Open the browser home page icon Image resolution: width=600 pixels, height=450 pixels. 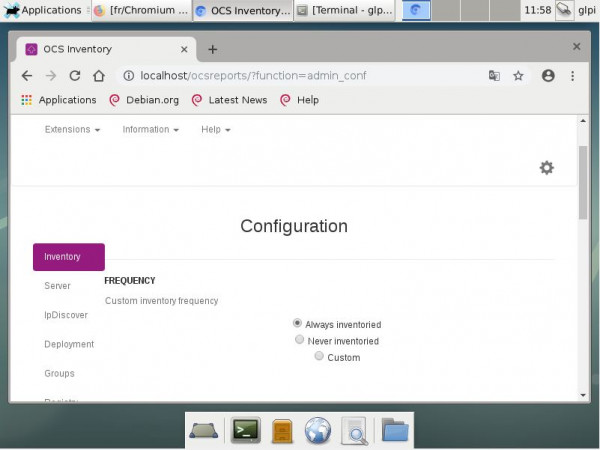99,76
